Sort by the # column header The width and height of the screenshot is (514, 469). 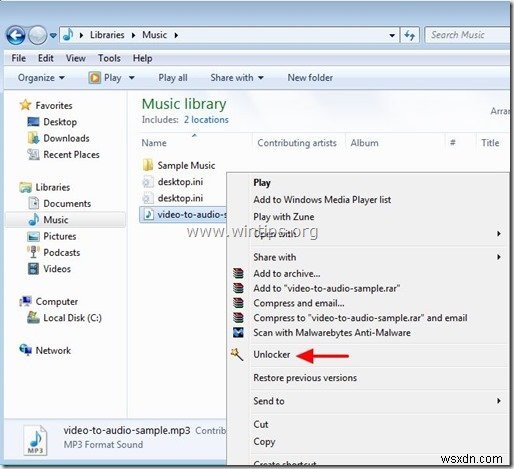pyautogui.click(x=452, y=143)
